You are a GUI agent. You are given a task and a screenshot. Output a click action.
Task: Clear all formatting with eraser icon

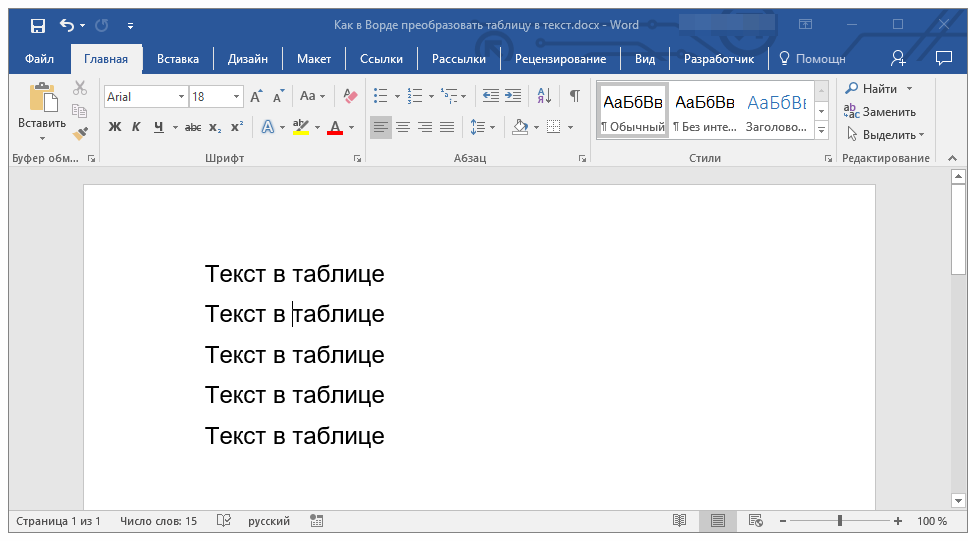(350, 96)
